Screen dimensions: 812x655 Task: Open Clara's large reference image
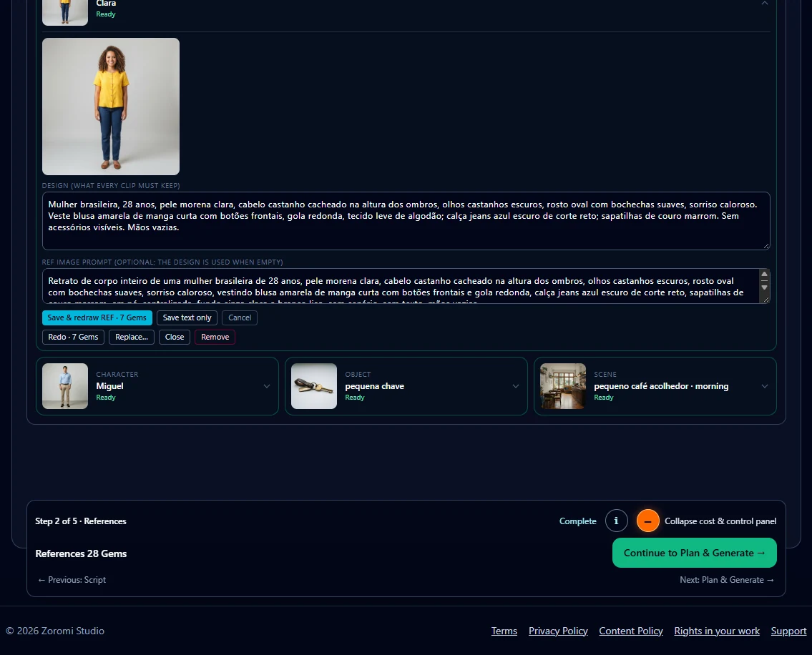pyautogui.click(x=111, y=107)
